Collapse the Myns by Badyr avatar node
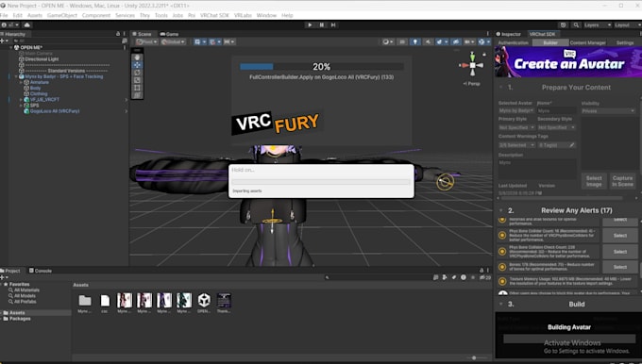Screen dimensions: 642x364 16,76
